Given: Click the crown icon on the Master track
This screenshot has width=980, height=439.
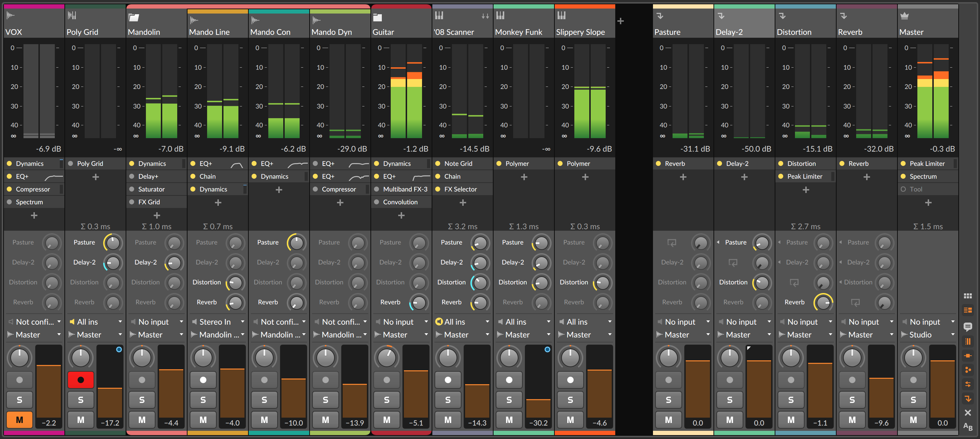Looking at the screenshot, I should [905, 16].
